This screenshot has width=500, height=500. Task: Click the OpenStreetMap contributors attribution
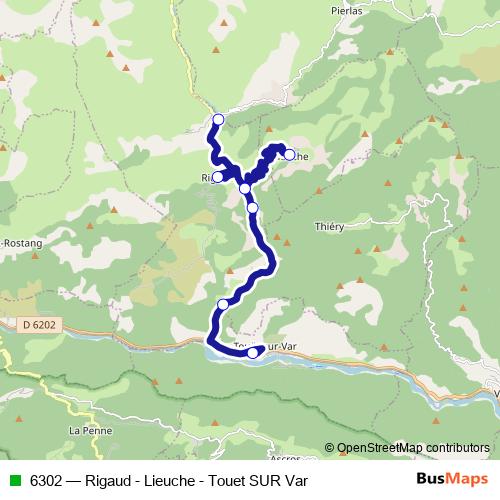tap(407, 448)
